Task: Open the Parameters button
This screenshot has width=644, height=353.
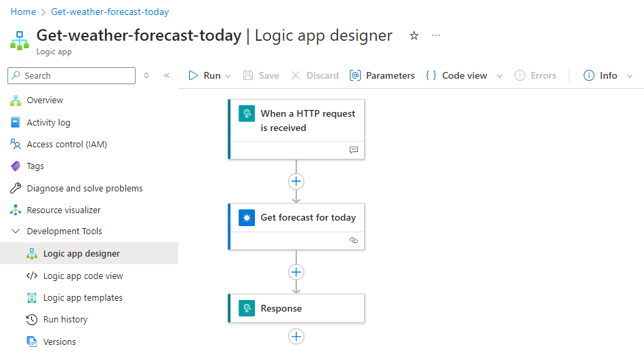Action: click(x=382, y=75)
